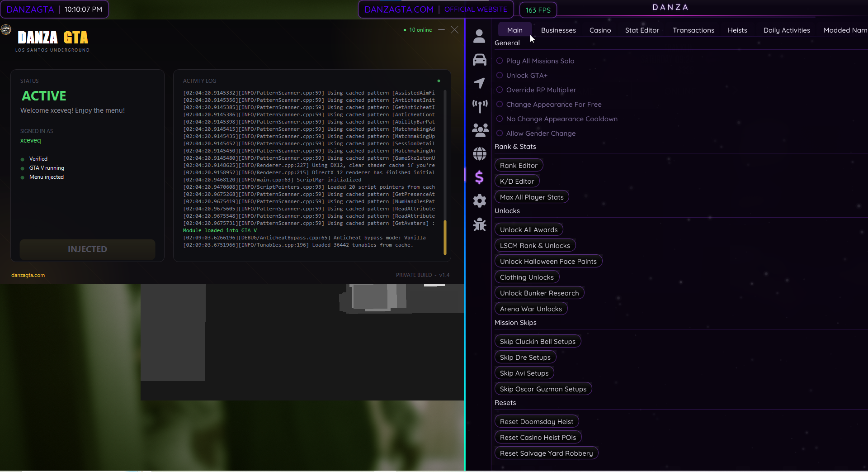Toggle Override RP Multiplier

pyautogui.click(x=536, y=90)
